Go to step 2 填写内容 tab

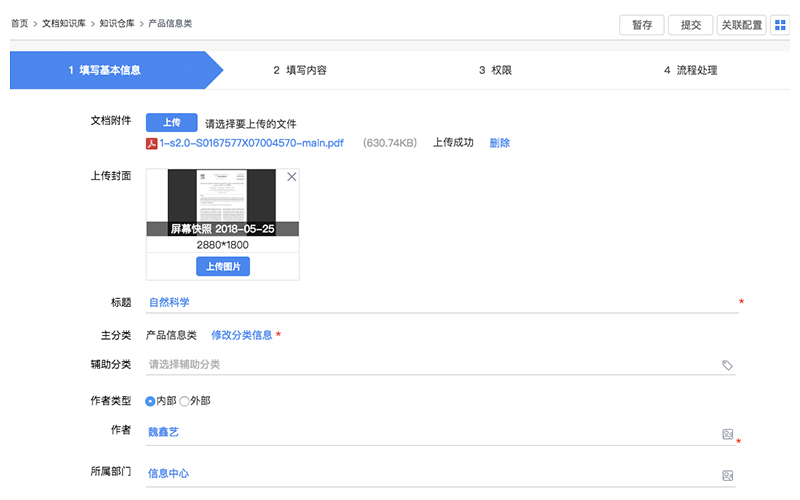(300, 71)
